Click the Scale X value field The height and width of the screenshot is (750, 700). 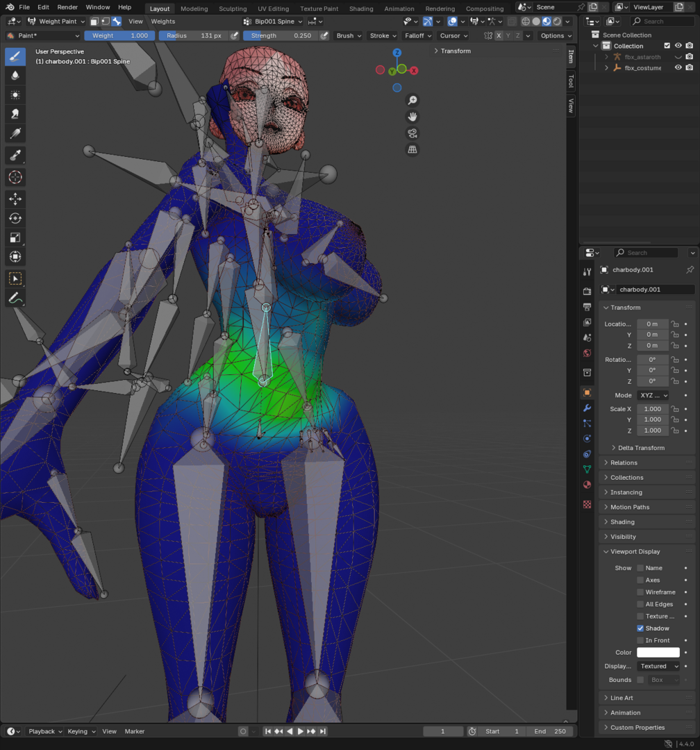click(653, 409)
